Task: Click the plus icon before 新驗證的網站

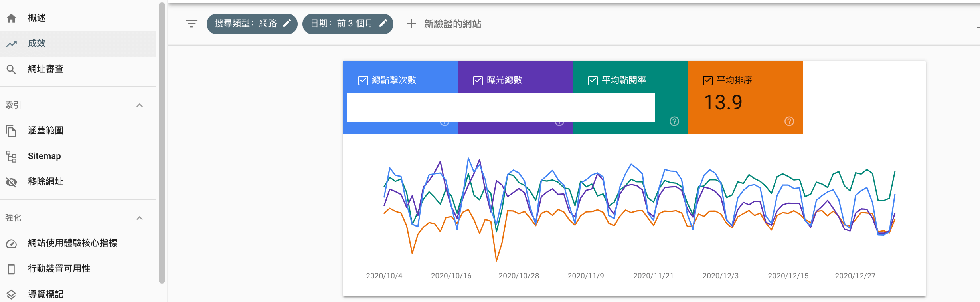Action: point(411,24)
